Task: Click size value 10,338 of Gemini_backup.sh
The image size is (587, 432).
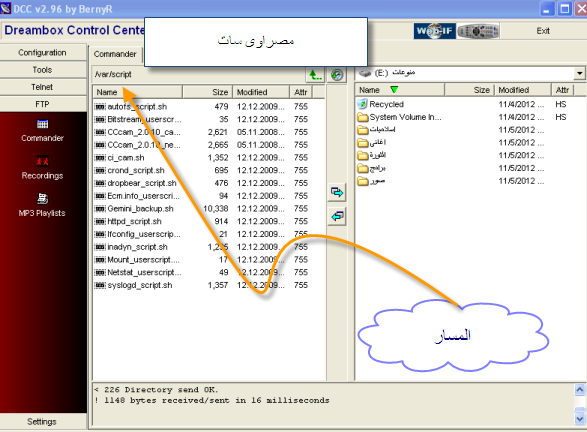Action: (x=216, y=209)
